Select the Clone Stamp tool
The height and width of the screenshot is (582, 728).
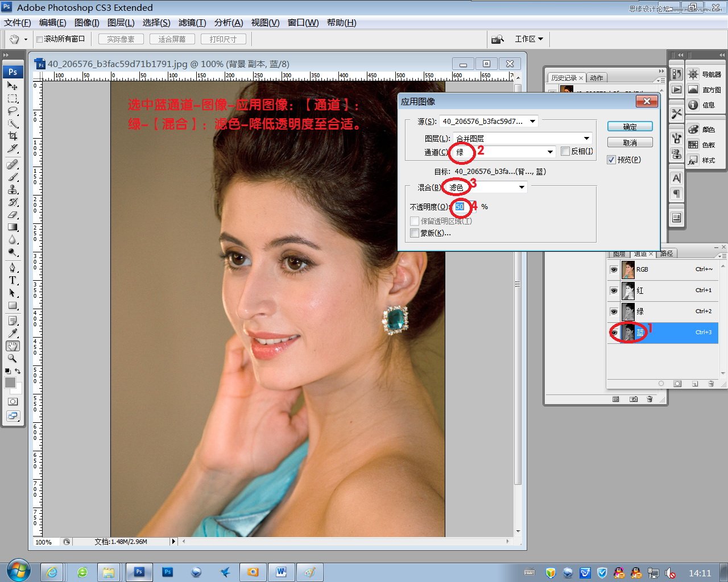(x=13, y=189)
